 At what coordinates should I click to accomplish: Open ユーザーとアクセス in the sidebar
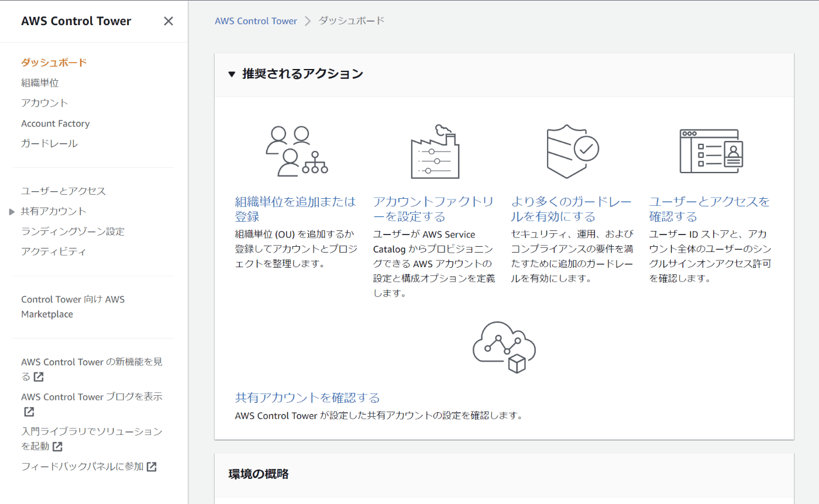tap(63, 191)
